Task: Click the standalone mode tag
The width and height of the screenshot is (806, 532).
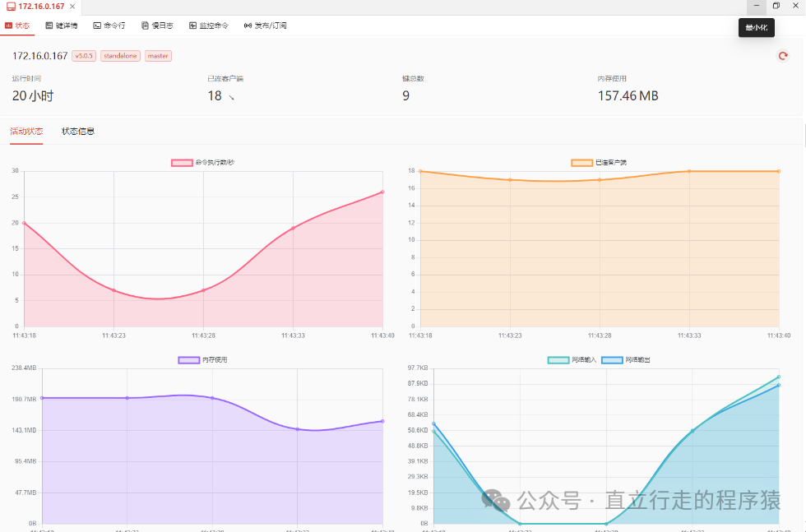Action: click(120, 56)
